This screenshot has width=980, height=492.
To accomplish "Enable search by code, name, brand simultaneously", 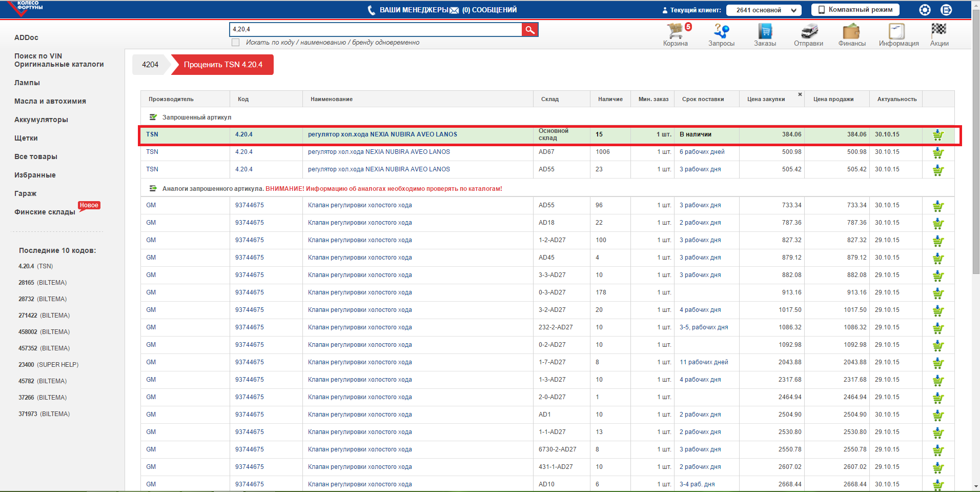I will [236, 43].
